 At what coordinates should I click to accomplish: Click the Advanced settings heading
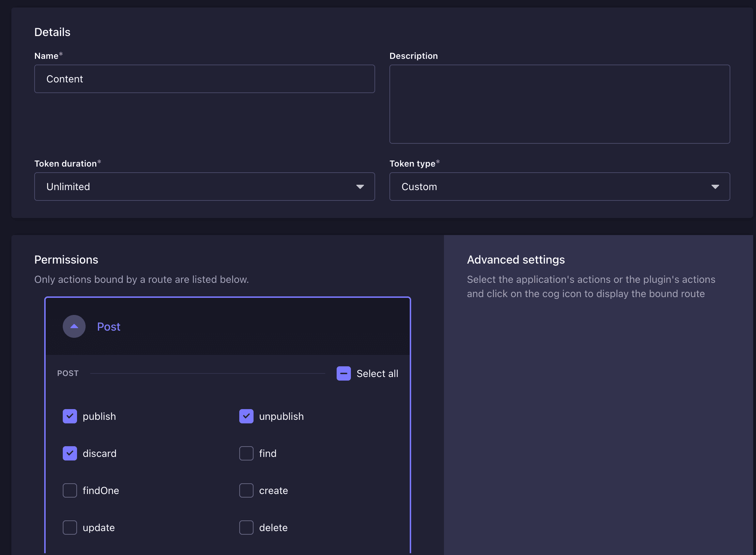[x=516, y=260]
